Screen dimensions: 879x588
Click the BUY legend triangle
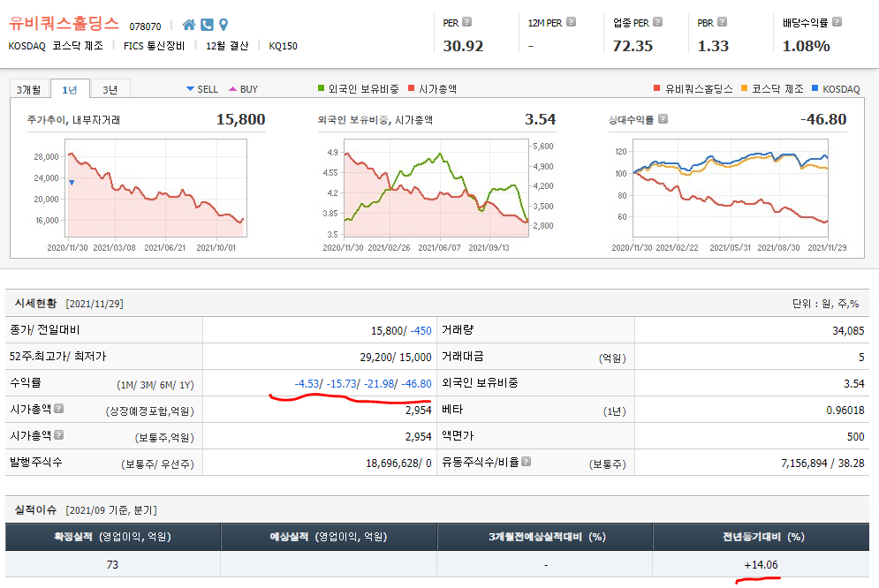tap(232, 89)
